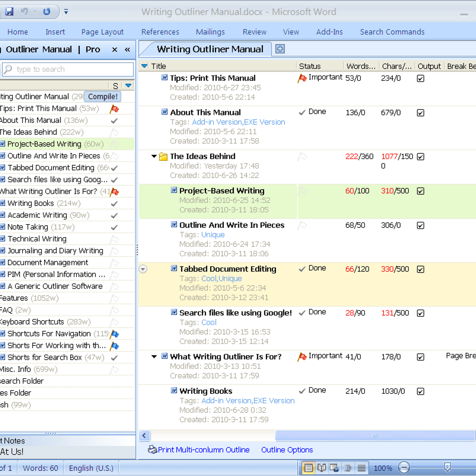This screenshot has height=476, width=476.
Task: Click checkmark beside Academic Writing in sidebar
Action: 114,215
